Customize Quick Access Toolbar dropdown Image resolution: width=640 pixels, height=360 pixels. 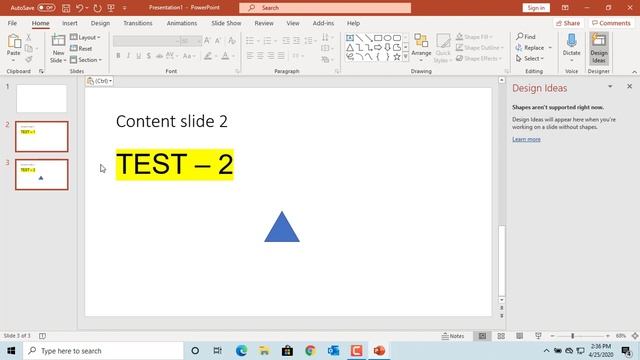point(124,8)
